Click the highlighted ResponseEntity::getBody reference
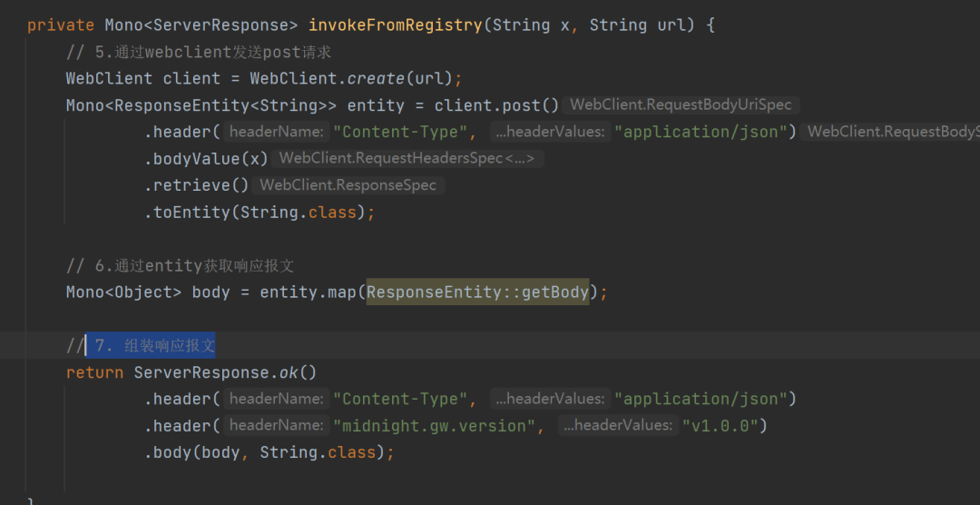The image size is (980, 505). pyautogui.click(x=478, y=292)
